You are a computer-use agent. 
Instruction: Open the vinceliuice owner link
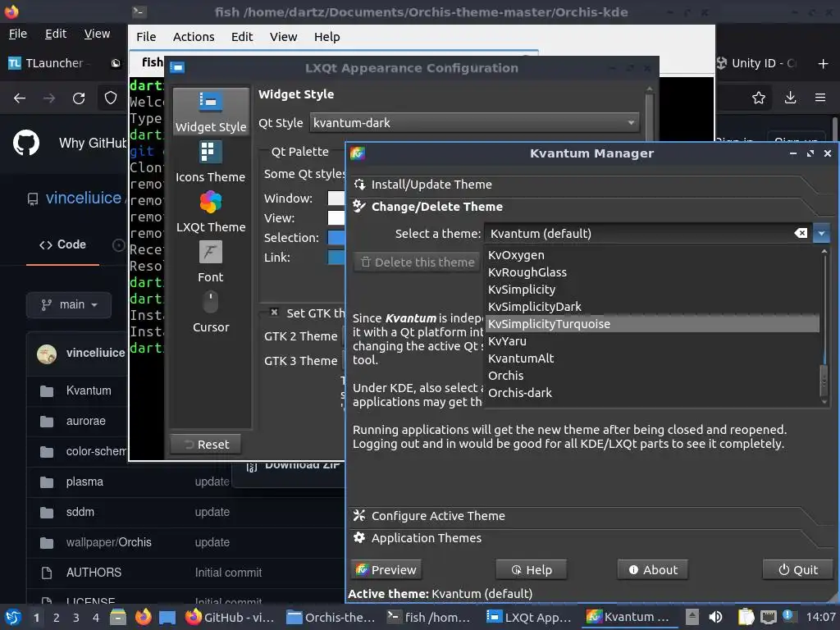point(84,198)
